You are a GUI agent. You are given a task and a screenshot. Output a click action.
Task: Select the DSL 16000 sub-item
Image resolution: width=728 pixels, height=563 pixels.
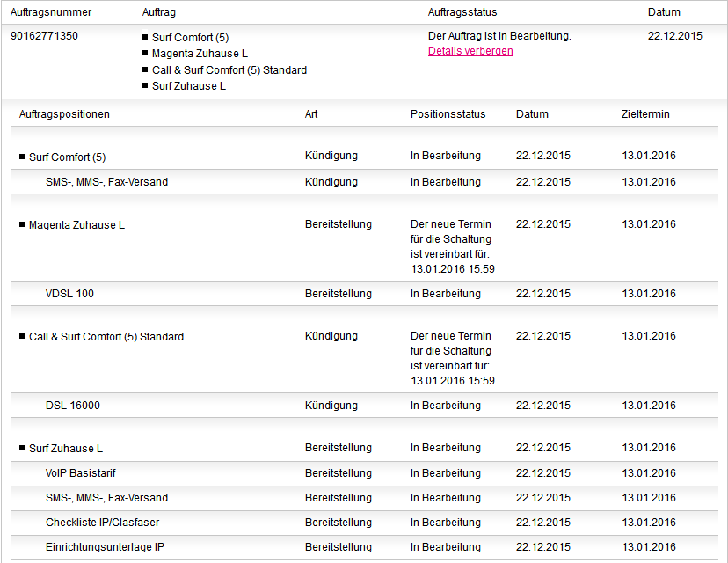pyautogui.click(x=73, y=405)
